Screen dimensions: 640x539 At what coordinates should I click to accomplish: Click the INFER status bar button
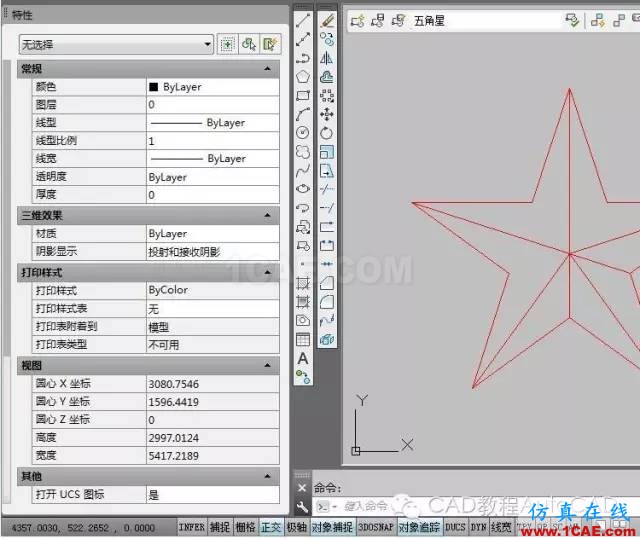pos(191,527)
